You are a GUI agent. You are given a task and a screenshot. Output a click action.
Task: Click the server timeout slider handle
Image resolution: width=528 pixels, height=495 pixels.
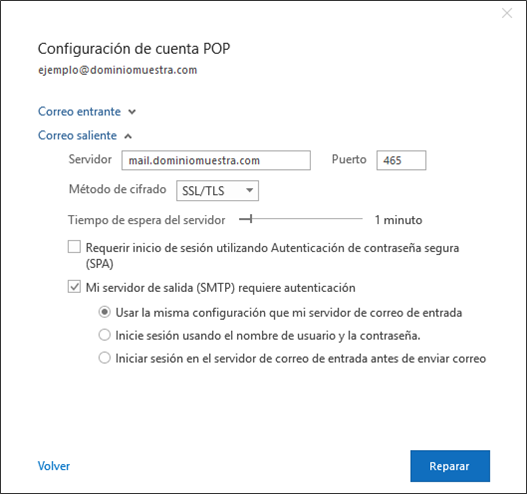click(x=251, y=219)
